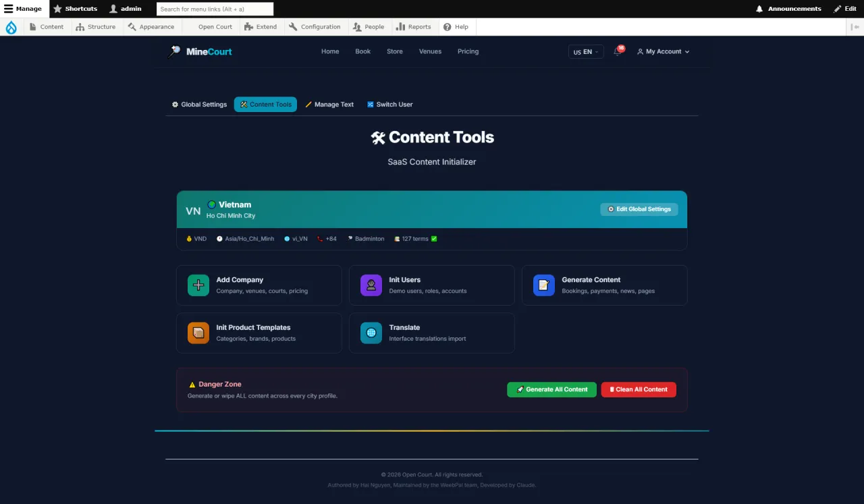Screen dimensions: 864x504
Task: Open the Extend admin menu
Action: point(261,27)
